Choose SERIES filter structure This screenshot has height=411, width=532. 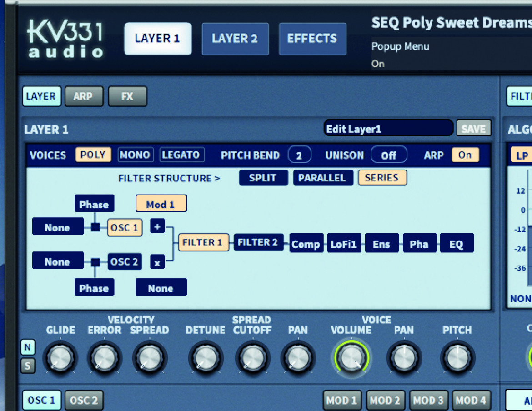point(382,178)
